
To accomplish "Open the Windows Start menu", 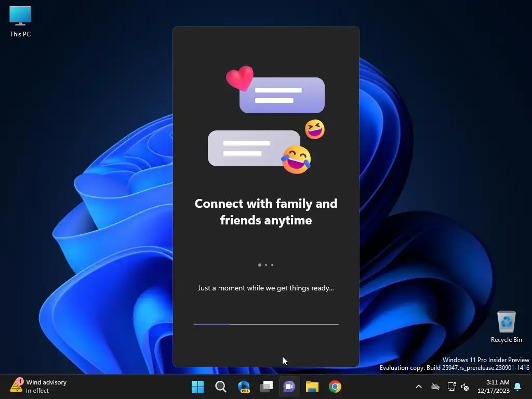I will 197,387.
